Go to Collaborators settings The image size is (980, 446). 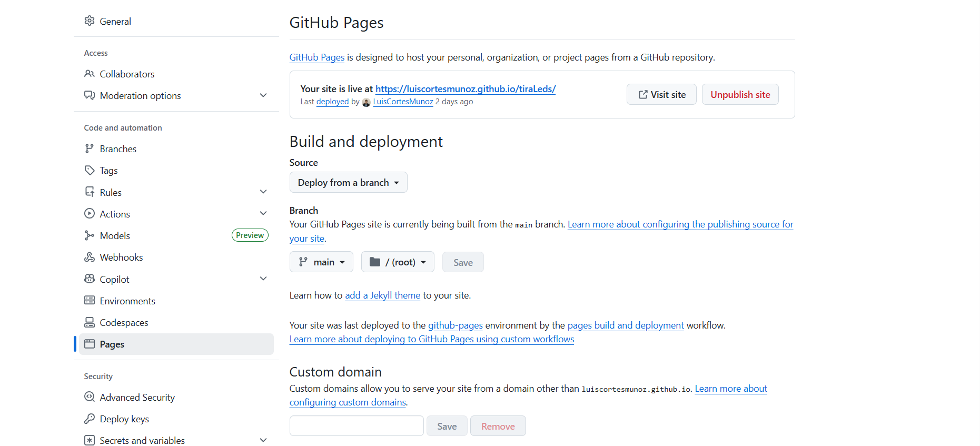[176, 74]
